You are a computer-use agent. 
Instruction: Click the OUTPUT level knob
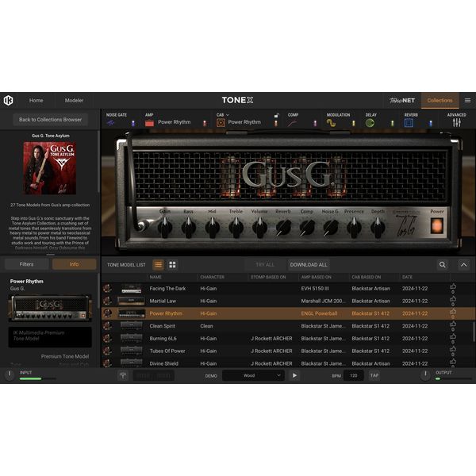(425, 375)
